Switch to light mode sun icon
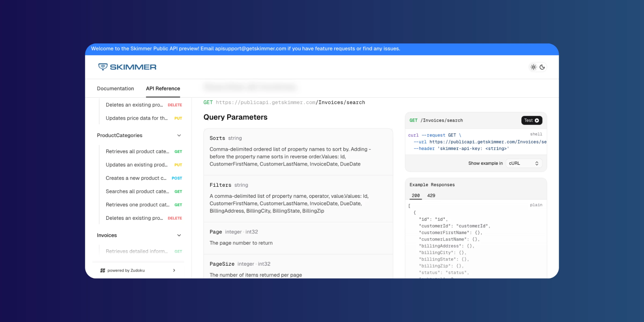The height and width of the screenshot is (322, 644). coord(534,67)
